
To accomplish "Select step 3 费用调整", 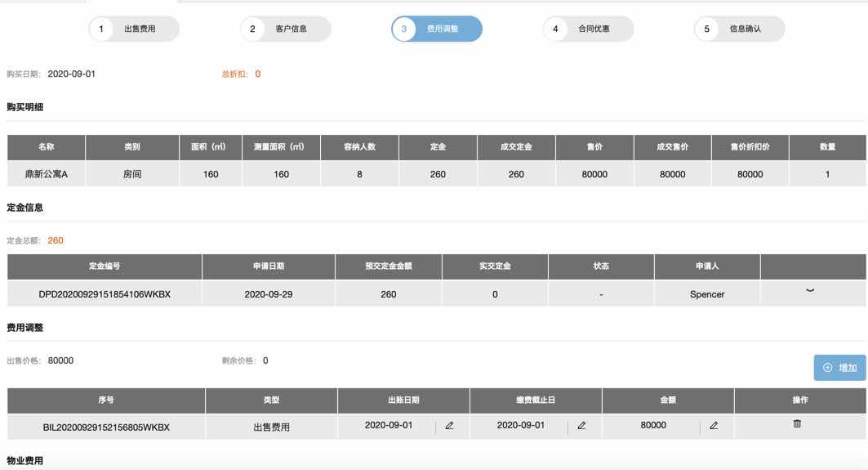I will coord(437,29).
